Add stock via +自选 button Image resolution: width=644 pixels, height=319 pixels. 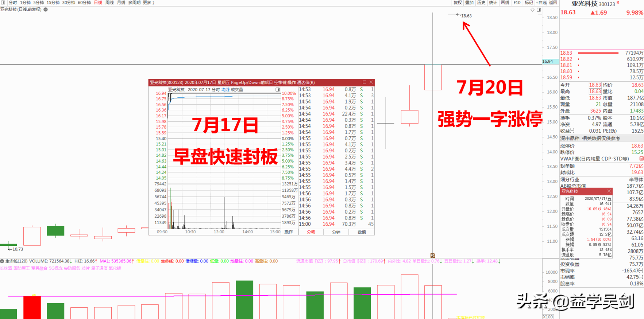(x=541, y=3)
